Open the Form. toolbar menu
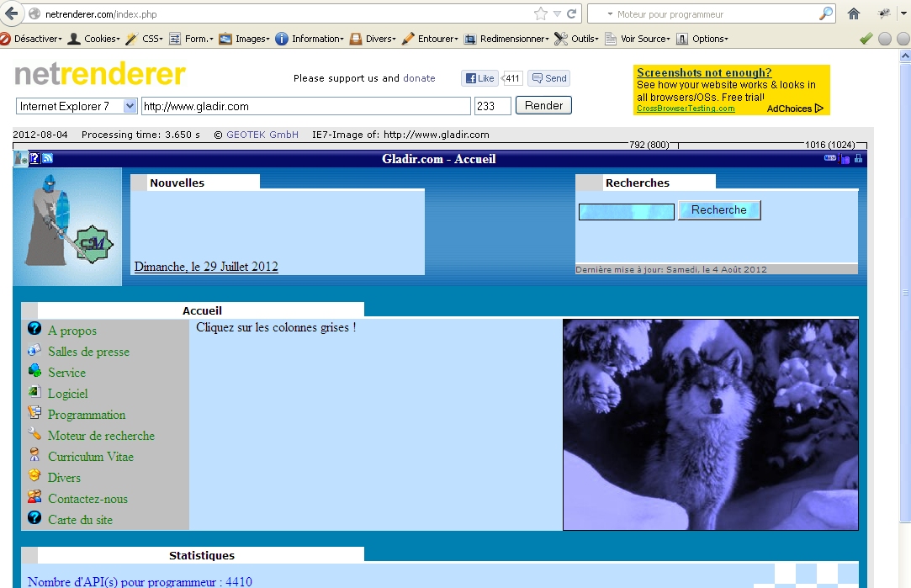 pyautogui.click(x=191, y=39)
